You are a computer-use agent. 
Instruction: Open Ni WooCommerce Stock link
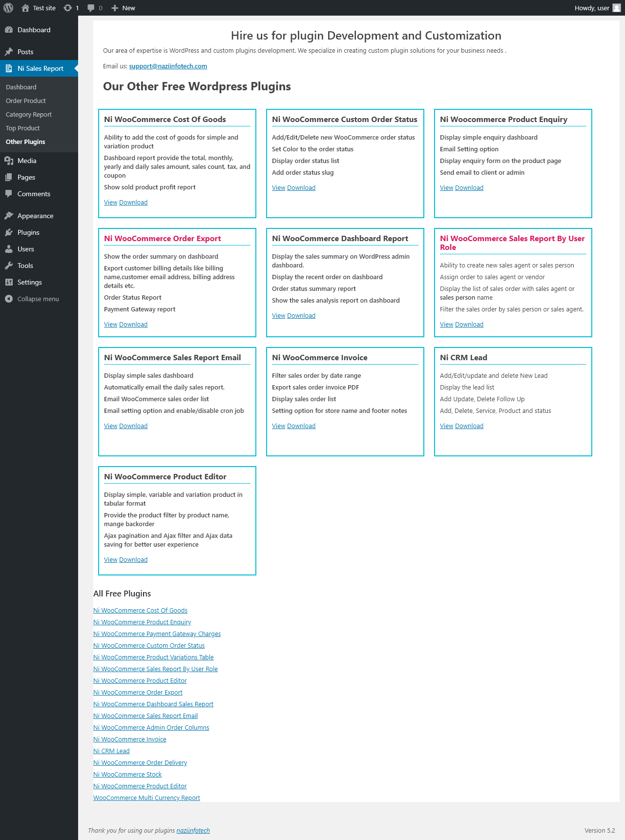coord(127,774)
